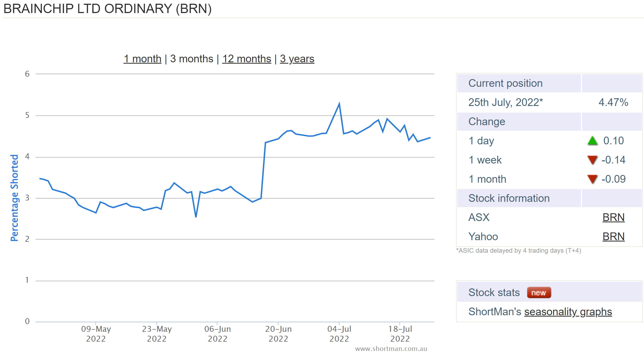Click the chart peak near 04-Jul
The image size is (644, 352).
339,104
